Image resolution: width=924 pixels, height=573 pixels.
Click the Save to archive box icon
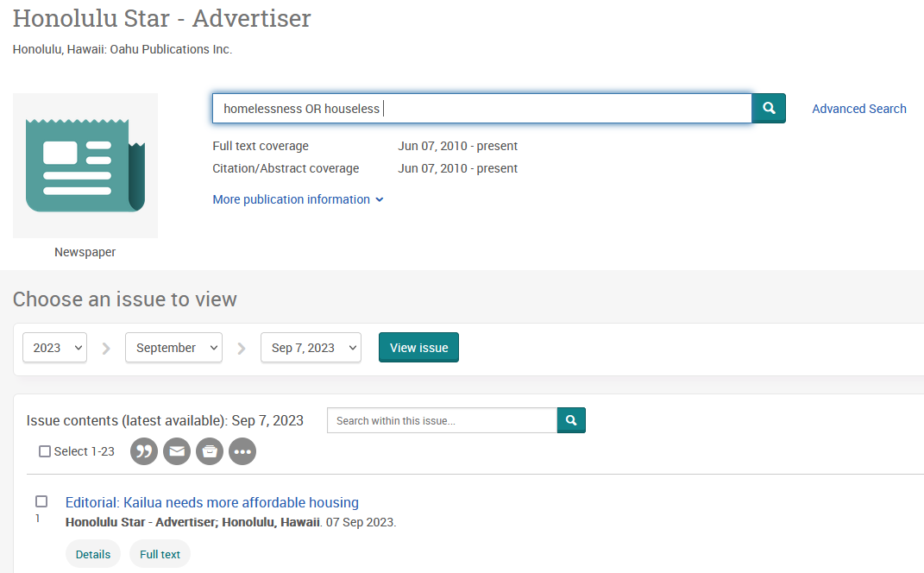tap(210, 451)
